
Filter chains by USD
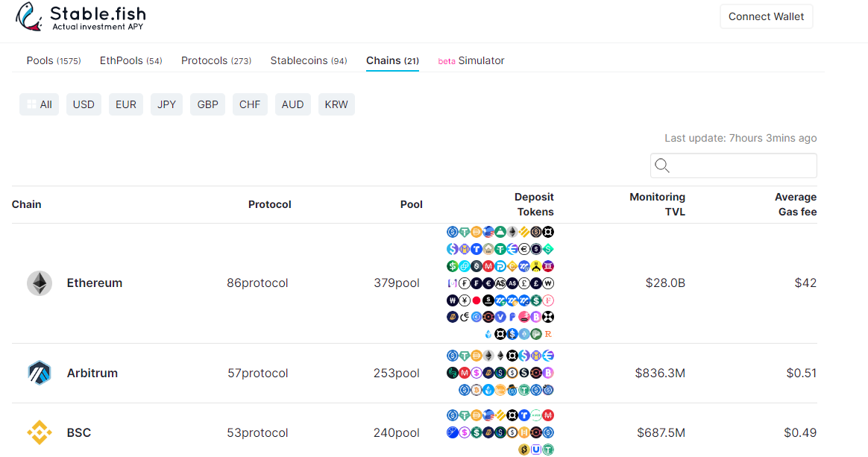pos(84,104)
